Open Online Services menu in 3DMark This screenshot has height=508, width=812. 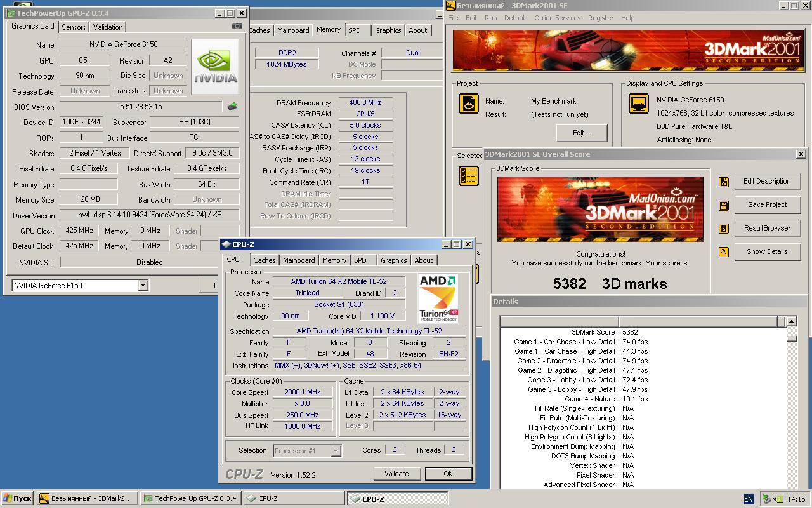pyautogui.click(x=558, y=18)
